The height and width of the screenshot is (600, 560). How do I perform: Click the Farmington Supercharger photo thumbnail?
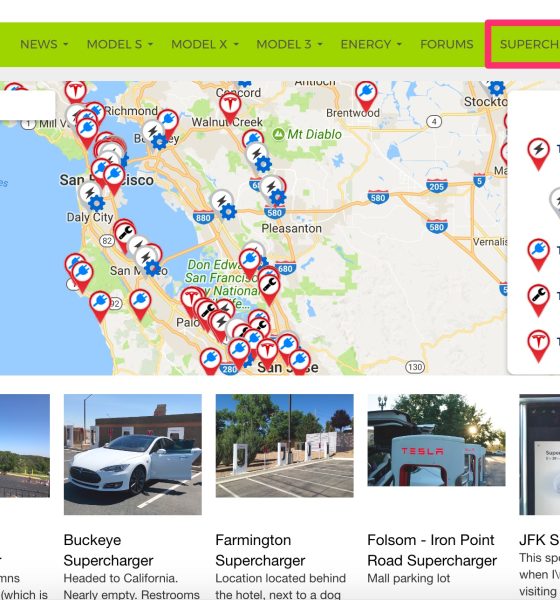(284, 446)
